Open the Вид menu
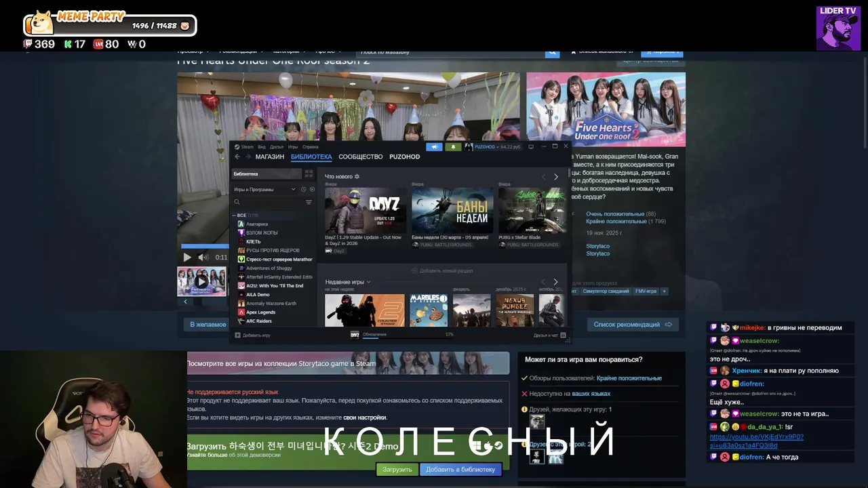 [x=262, y=146]
